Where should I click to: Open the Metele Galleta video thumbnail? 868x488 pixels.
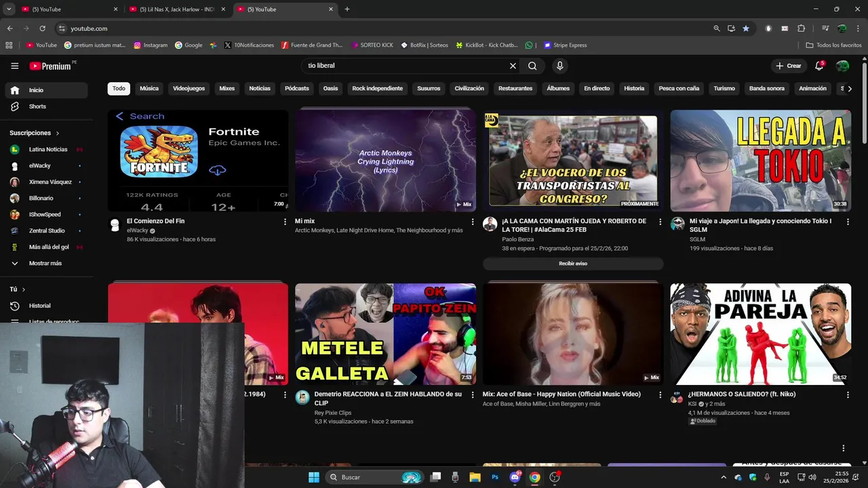pyautogui.click(x=385, y=334)
